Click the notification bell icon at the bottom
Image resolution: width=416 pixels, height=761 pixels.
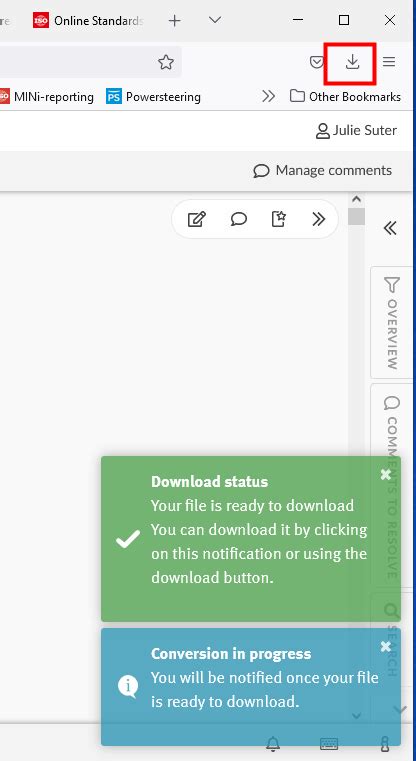click(273, 743)
